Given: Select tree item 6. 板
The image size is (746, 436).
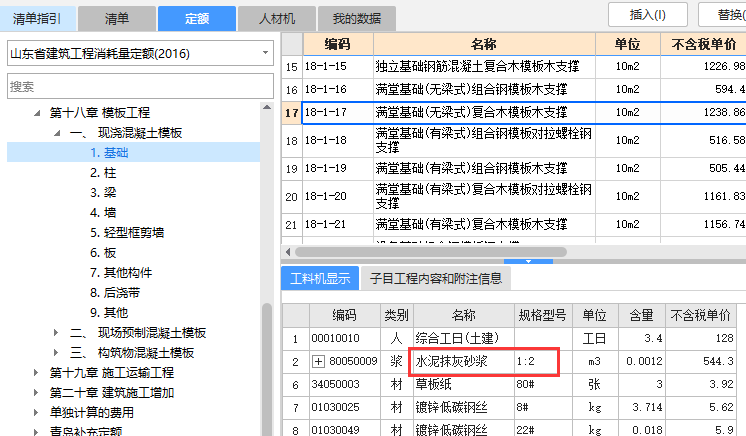Looking at the screenshot, I should 103,253.
